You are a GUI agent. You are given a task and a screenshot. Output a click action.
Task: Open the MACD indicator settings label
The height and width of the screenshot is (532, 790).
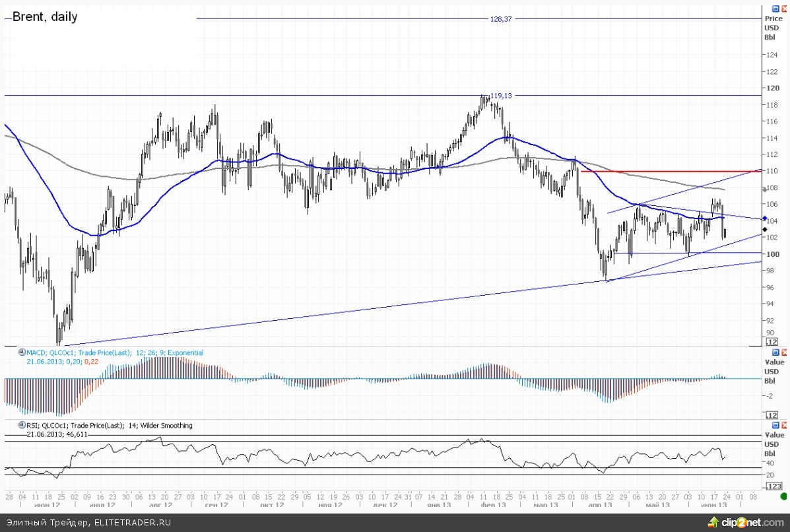click(x=114, y=353)
